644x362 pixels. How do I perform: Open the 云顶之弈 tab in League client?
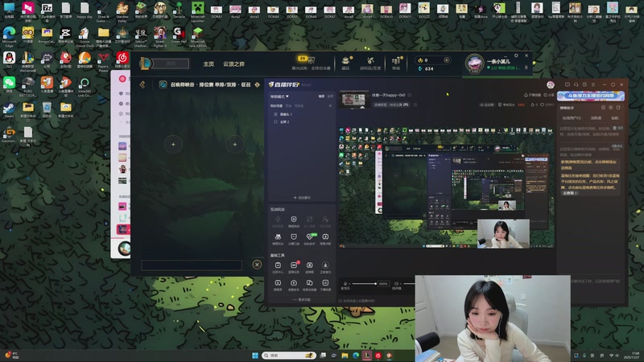233,64
